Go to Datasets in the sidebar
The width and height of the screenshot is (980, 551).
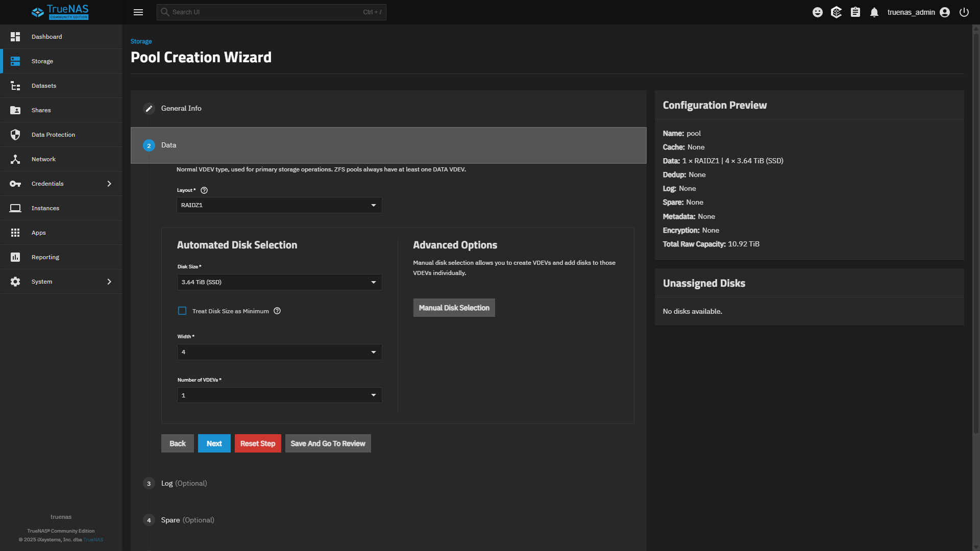click(x=44, y=86)
